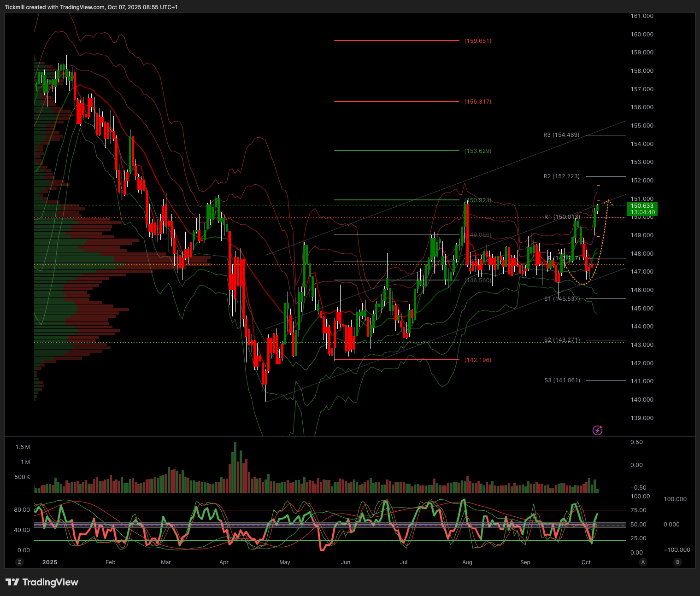Toggle the B scale button at bottom right

click(x=677, y=562)
